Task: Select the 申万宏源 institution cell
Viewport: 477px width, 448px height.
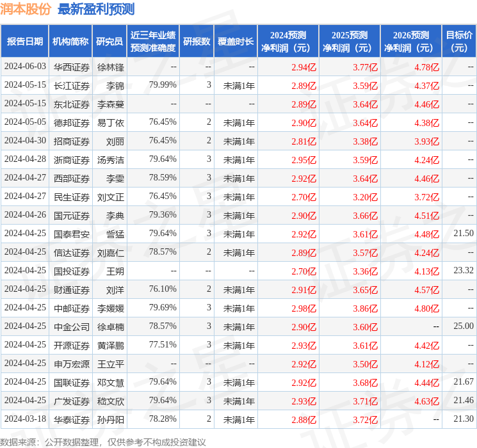Action: [x=72, y=364]
